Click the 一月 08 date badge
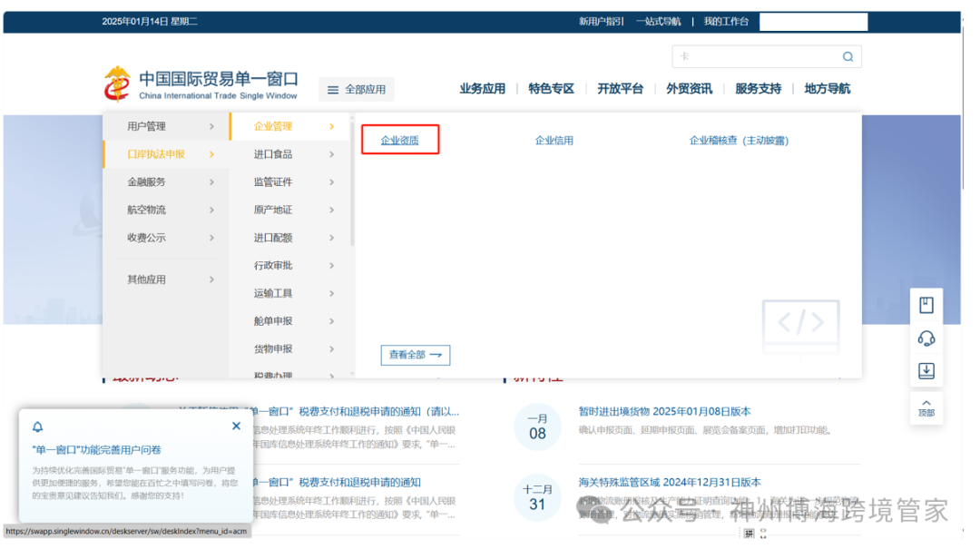 pyautogui.click(x=537, y=426)
